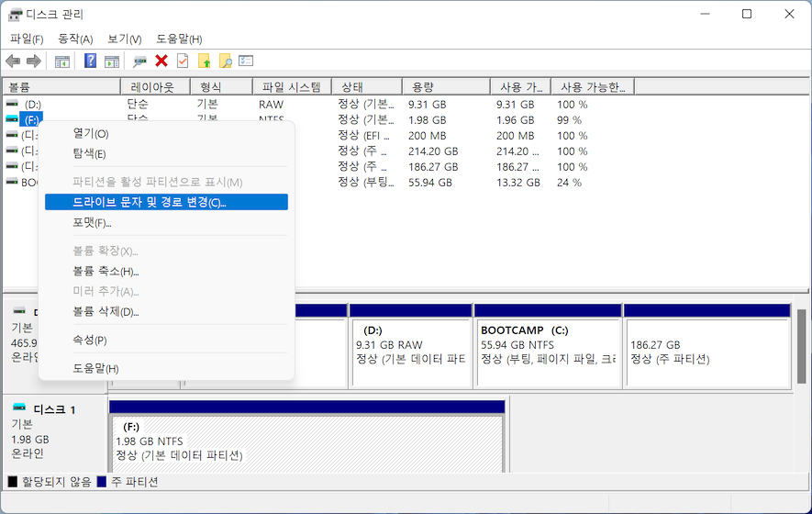The width and height of the screenshot is (812, 514).
Task: Click the drive connection toolbar icon
Action: tap(139, 61)
